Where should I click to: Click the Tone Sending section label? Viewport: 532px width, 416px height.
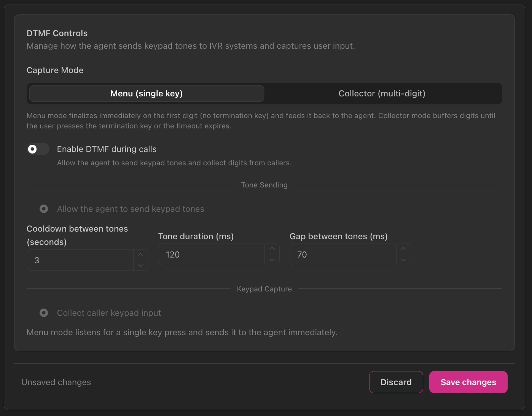point(264,185)
